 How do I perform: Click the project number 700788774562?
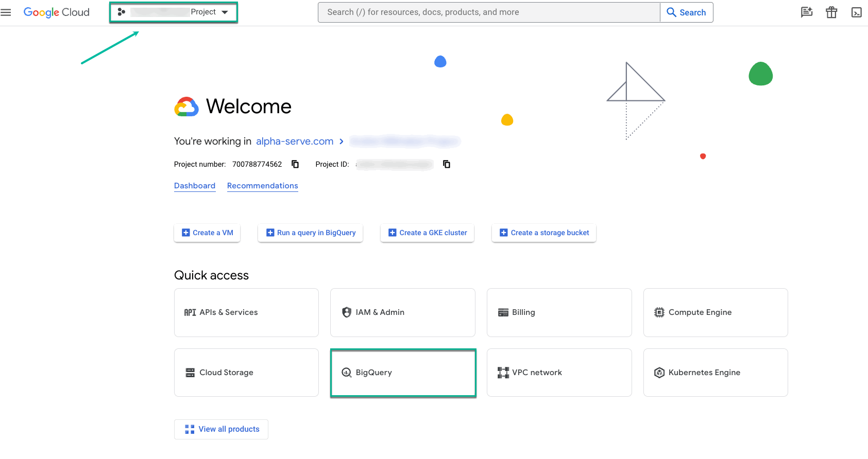tap(257, 164)
